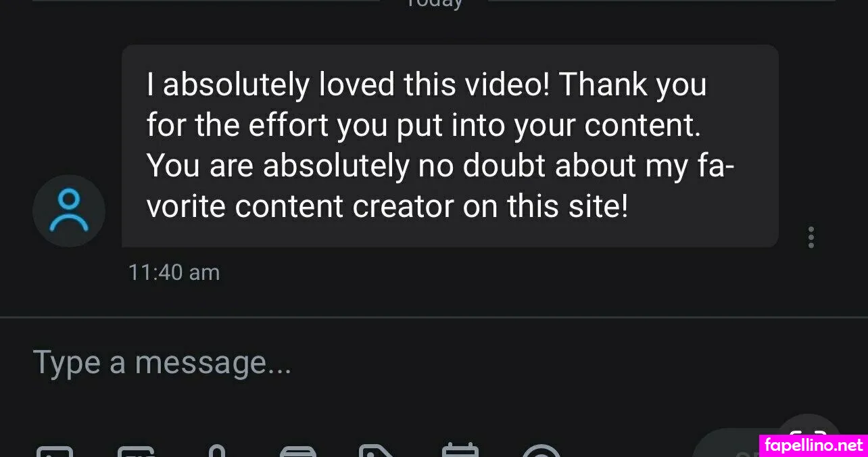The height and width of the screenshot is (457, 868).
Task: Open the vault media icon
Action: pyautogui.click(x=298, y=452)
